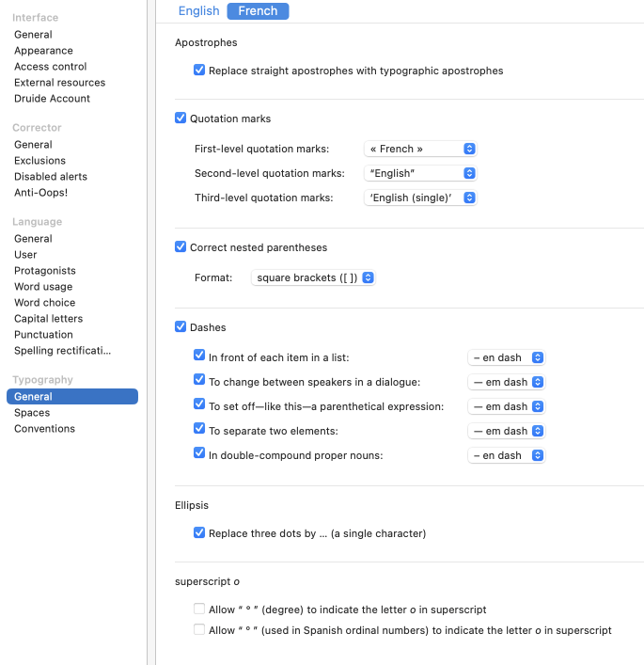Image resolution: width=644 pixels, height=665 pixels.
Task: Toggle the Dashes section checkbox
Action: (x=181, y=327)
